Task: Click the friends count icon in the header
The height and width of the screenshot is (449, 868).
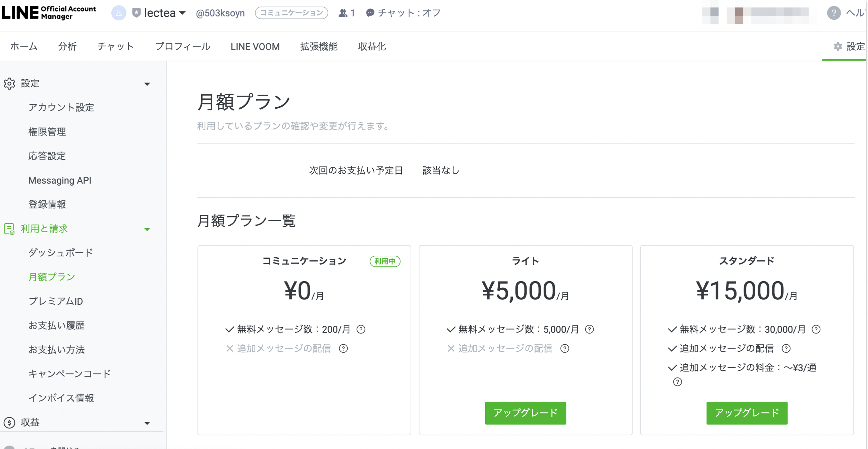Action: coord(342,13)
